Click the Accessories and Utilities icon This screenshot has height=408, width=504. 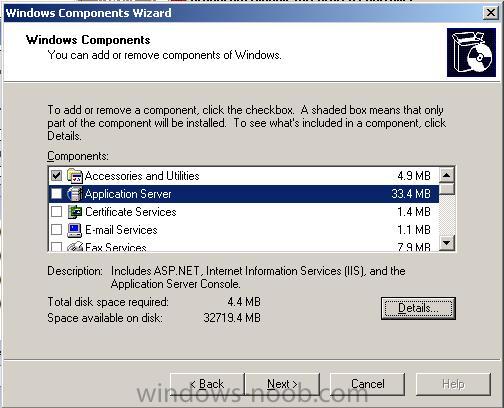(74, 176)
